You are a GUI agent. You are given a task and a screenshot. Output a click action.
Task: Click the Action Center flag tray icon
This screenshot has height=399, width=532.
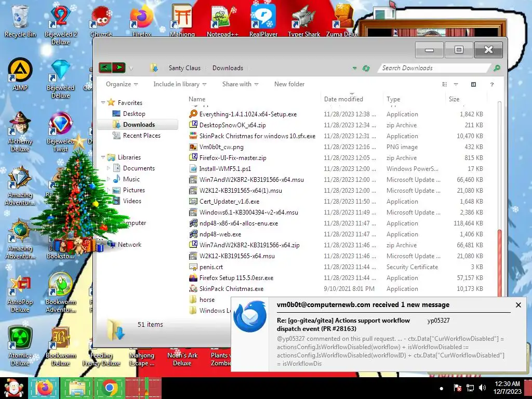[458, 388]
